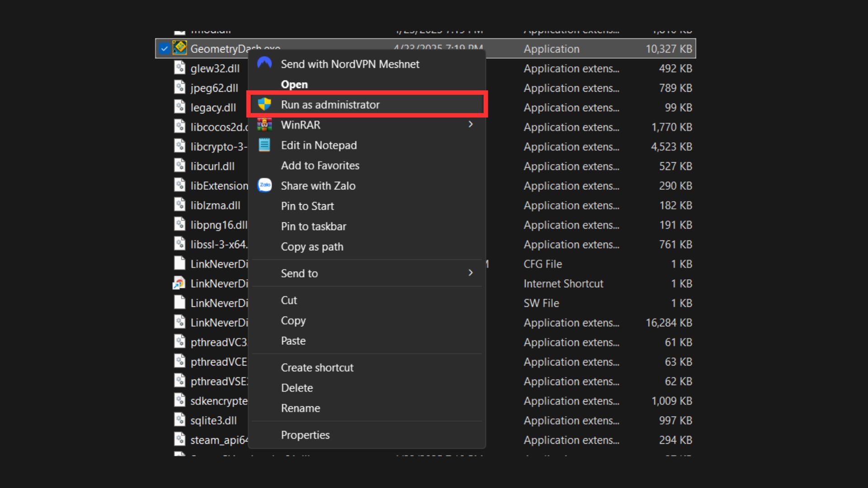868x488 pixels.
Task: Open Properties from the context menu
Action: (x=305, y=435)
